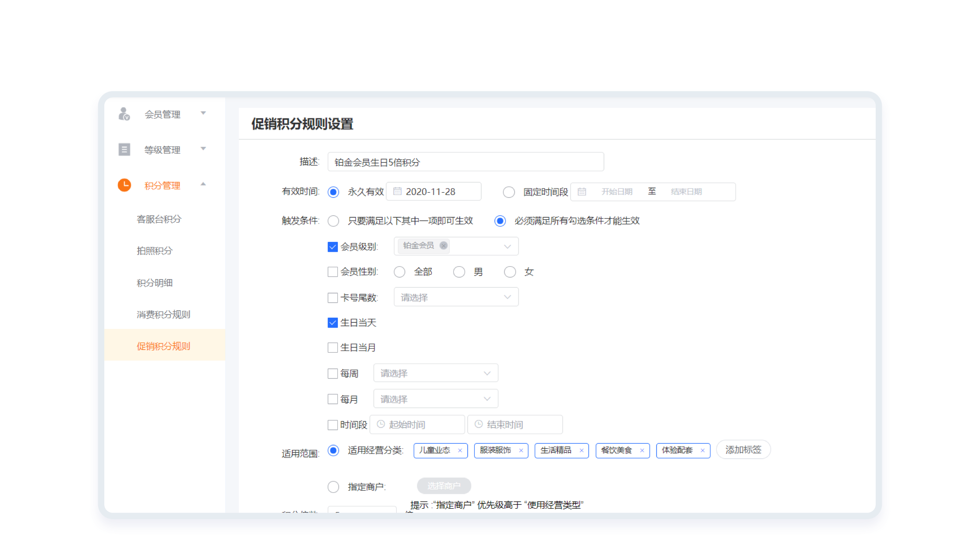Click the 开始日期 date placeholder
Image resolution: width=980 pixels, height=559 pixels.
tap(617, 191)
